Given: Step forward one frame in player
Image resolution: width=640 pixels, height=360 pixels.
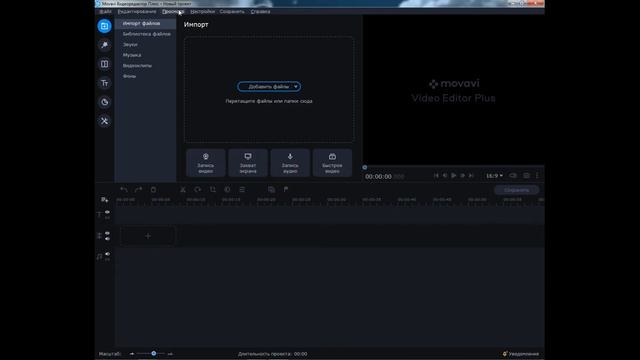Looking at the screenshot, I should [462, 176].
